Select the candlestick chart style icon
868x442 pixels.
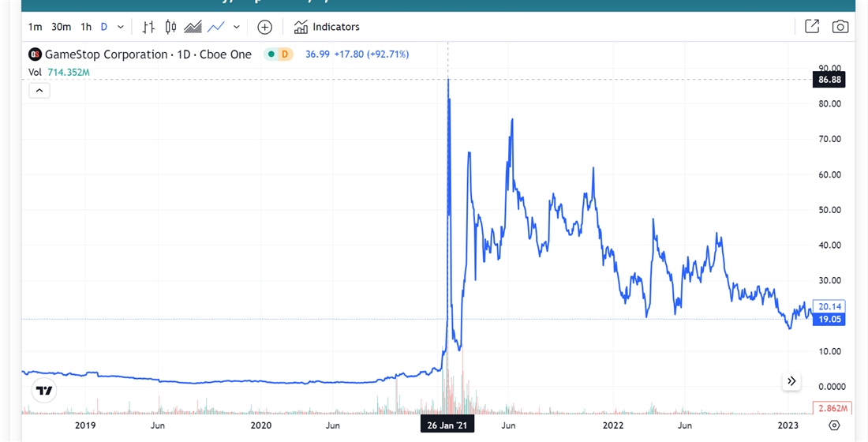coord(170,27)
